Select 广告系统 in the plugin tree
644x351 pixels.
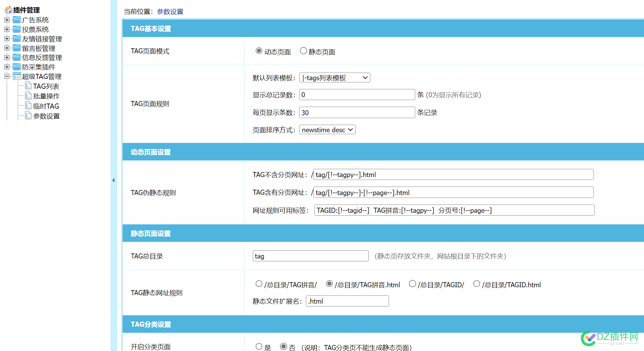click(x=35, y=20)
